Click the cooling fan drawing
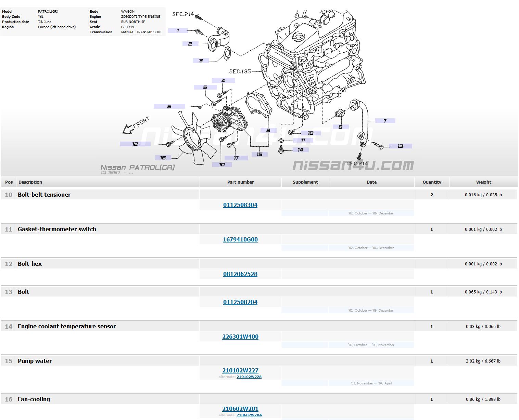This screenshot has width=519, height=420. [x=194, y=139]
